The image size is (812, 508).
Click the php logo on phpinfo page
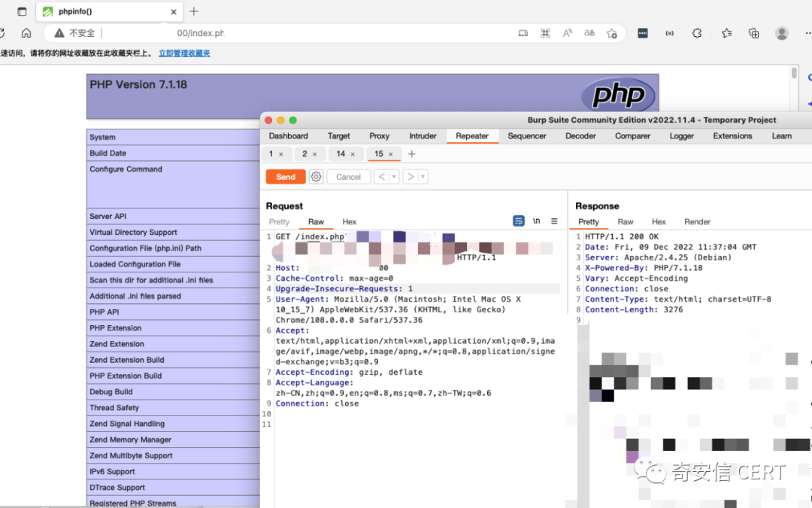(618, 95)
